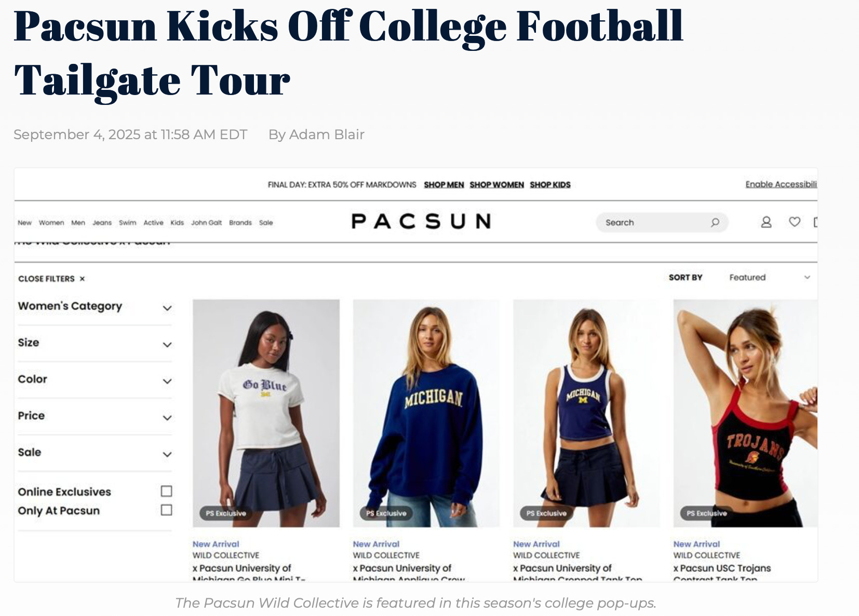Open the Jeans menu item
859x616 pixels.
102,222
